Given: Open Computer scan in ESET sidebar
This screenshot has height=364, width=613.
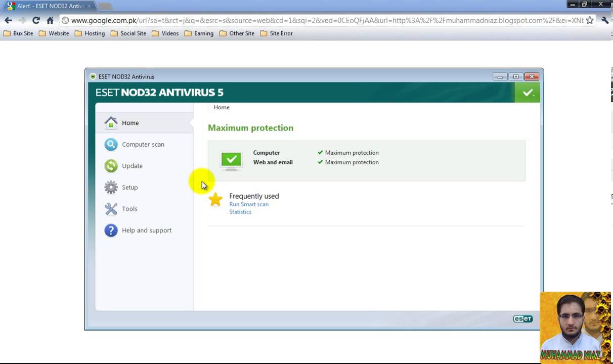Looking at the screenshot, I should click(144, 145).
